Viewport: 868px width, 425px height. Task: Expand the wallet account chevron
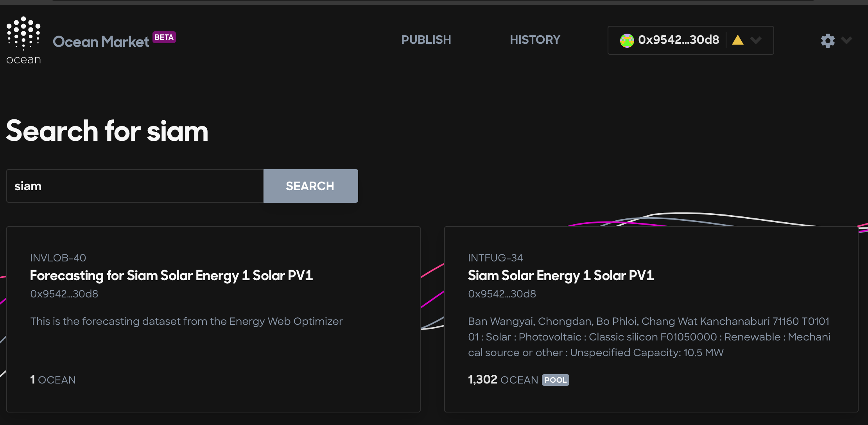(756, 40)
